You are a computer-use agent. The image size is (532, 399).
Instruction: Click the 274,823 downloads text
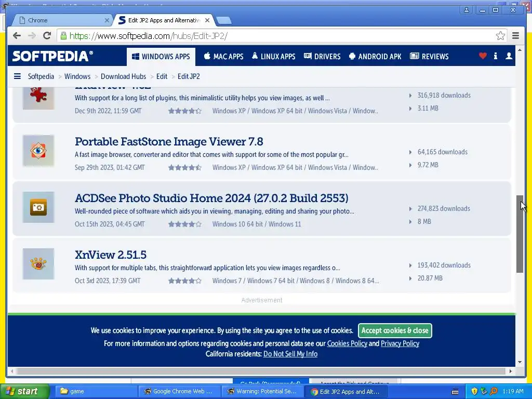pyautogui.click(x=444, y=209)
